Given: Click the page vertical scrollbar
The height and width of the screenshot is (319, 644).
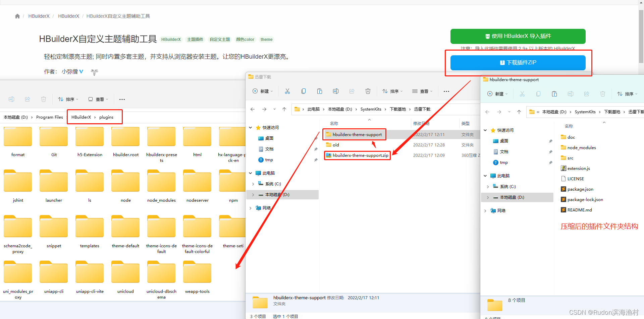Looking at the screenshot, I should tap(641, 36).
